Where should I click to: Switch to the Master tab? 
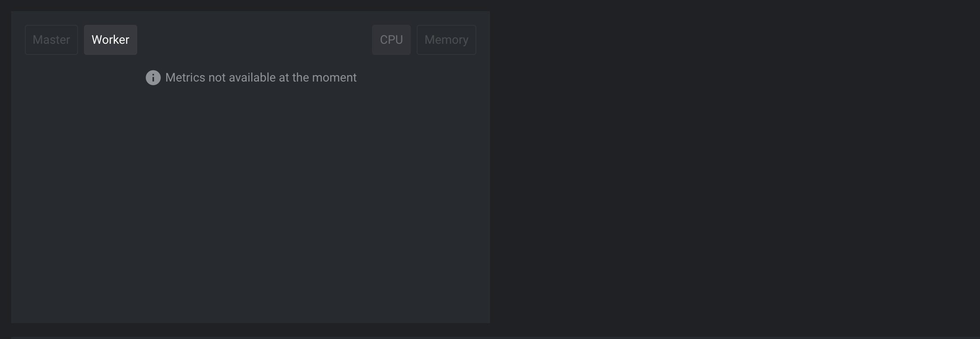pos(51,40)
